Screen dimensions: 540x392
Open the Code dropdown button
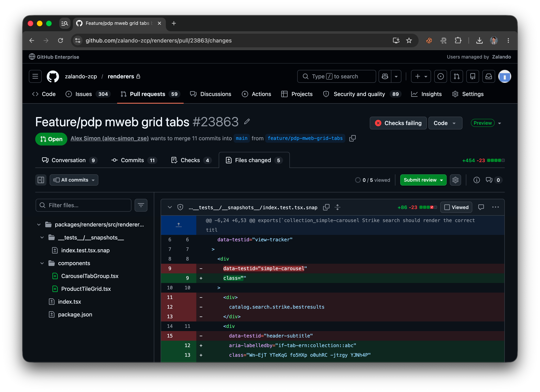(445, 123)
